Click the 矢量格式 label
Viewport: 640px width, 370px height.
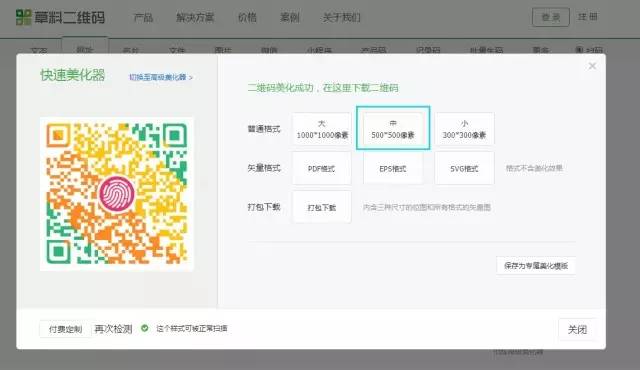pos(264,168)
